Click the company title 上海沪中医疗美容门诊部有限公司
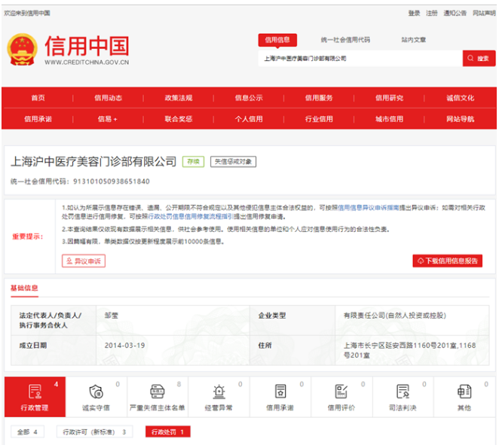Image resolution: width=499 pixels, height=448 pixels. (93, 162)
